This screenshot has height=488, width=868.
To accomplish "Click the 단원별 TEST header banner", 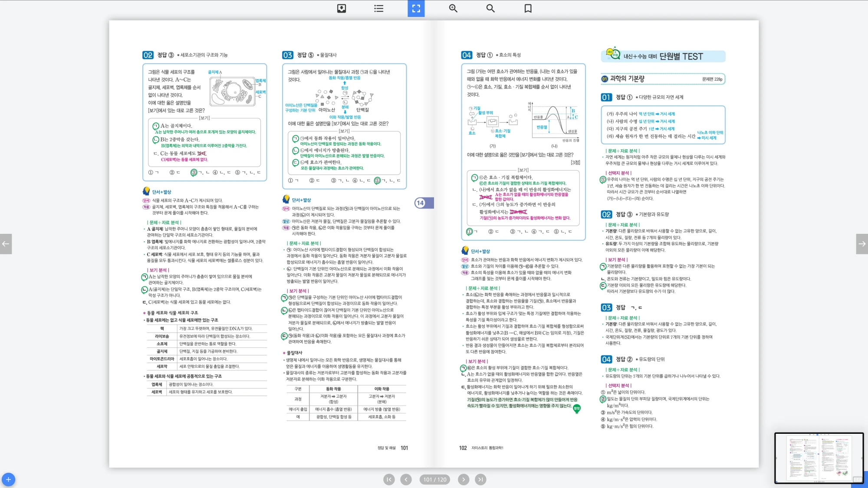I will [x=663, y=56].
